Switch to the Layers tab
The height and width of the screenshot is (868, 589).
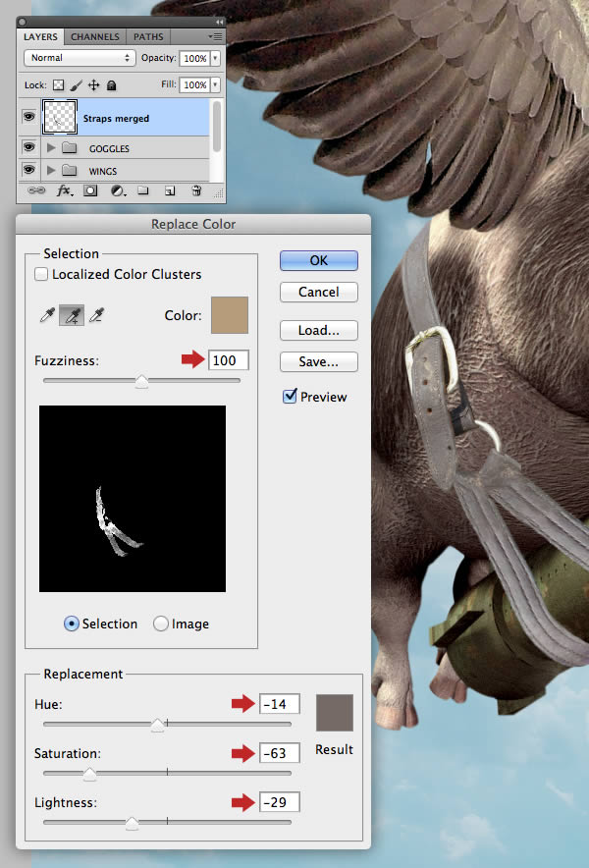40,37
